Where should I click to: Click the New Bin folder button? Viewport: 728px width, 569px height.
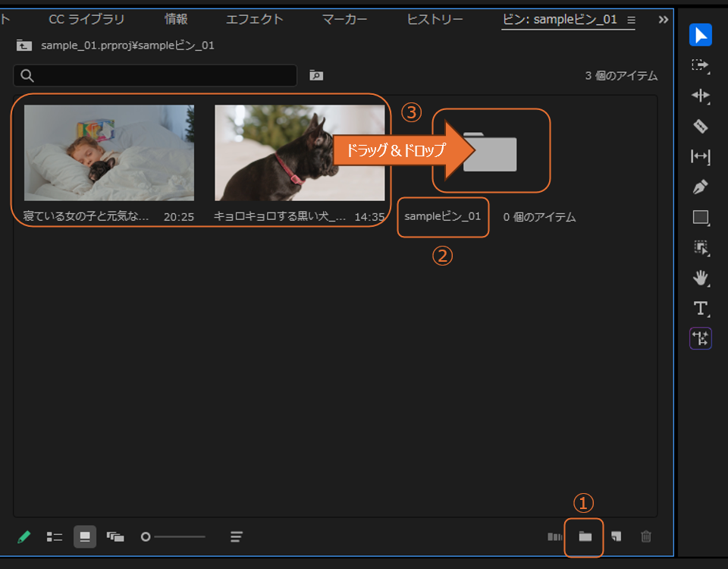point(585,536)
